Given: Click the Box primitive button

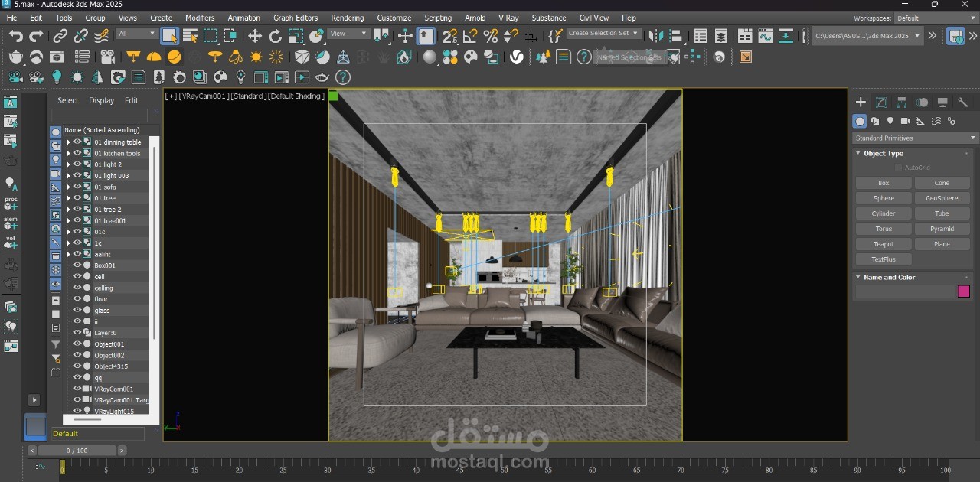Looking at the screenshot, I should pos(884,183).
